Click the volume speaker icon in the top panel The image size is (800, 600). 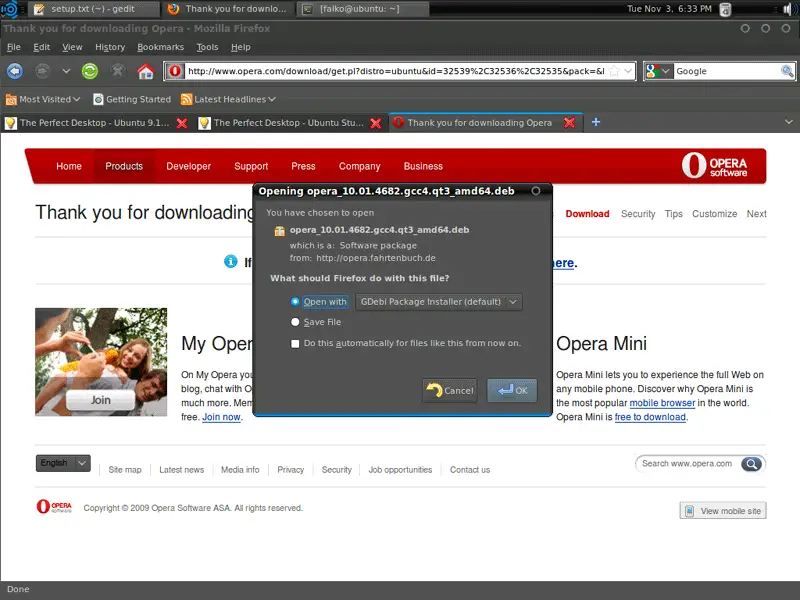pos(787,9)
